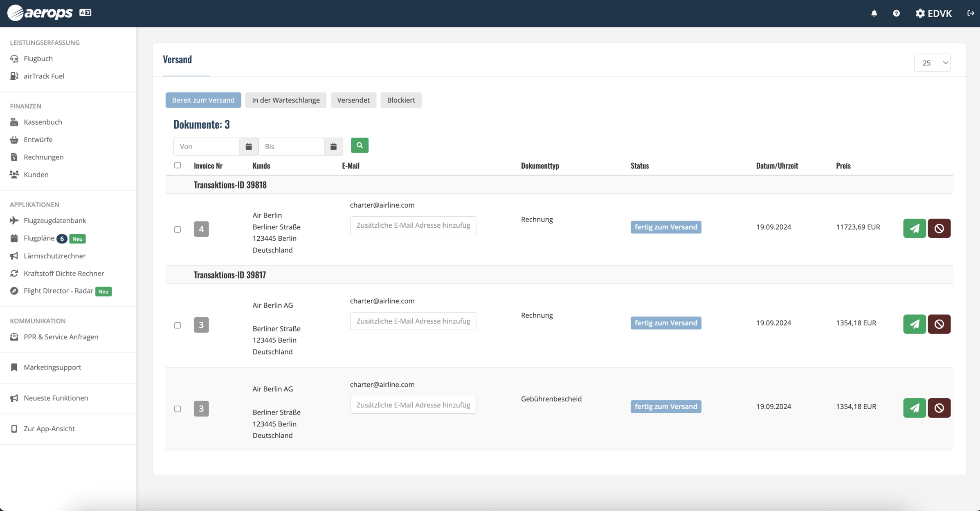Toggle the select-all checkbox in table header
Viewport: 980px width, 511px height.
coord(178,165)
